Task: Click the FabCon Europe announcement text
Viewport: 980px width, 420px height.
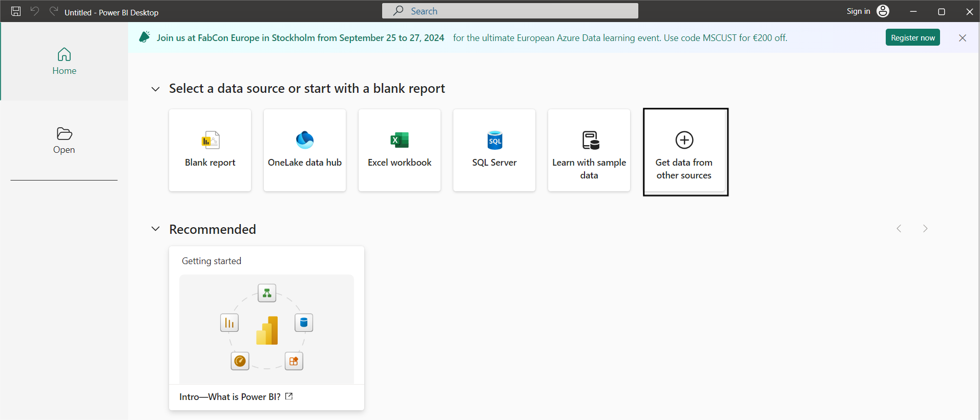Action: tap(300, 37)
